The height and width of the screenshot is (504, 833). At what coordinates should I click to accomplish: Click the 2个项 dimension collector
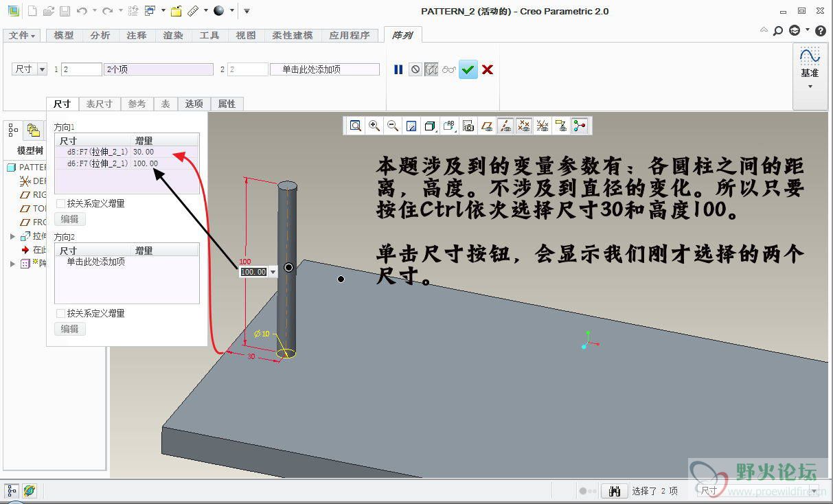click(159, 69)
